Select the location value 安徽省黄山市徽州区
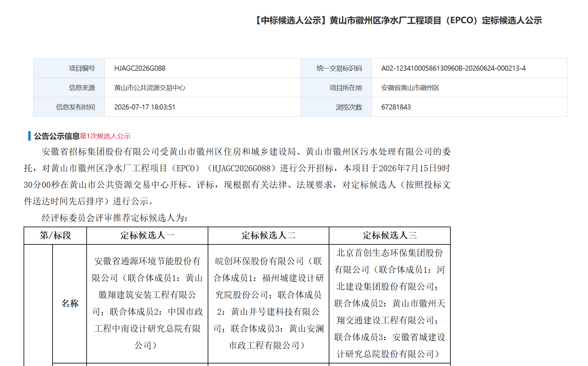 (x=410, y=88)
